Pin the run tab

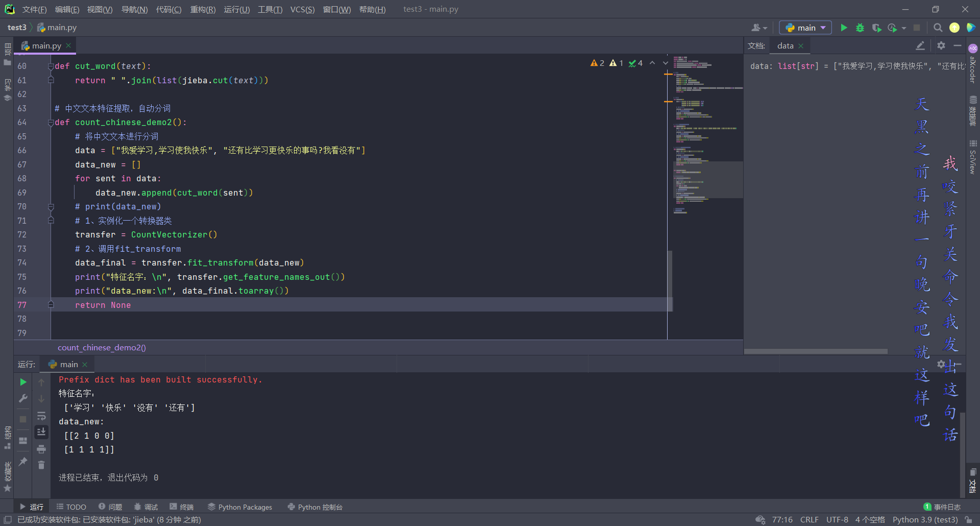(x=23, y=462)
